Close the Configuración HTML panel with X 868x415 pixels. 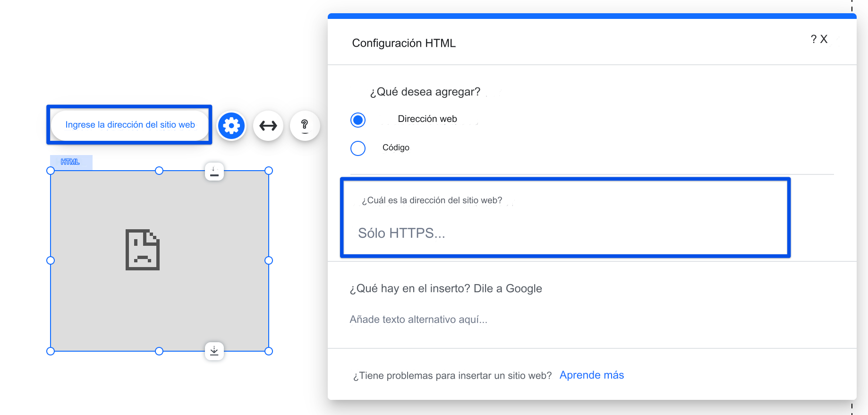point(824,39)
